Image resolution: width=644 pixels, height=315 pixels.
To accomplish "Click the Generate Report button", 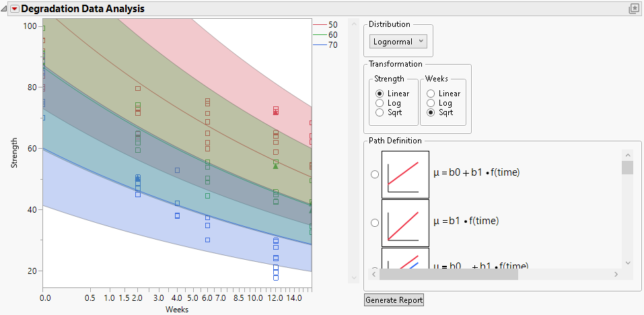I will (x=394, y=300).
